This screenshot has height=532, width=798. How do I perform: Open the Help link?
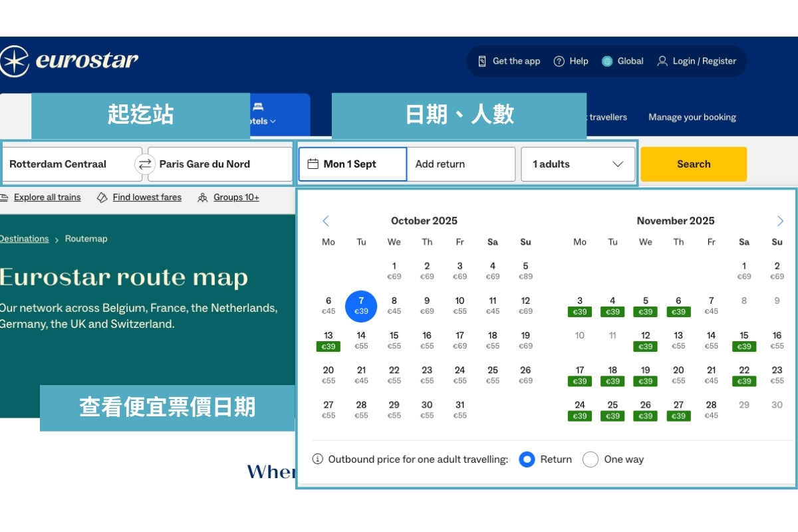point(571,61)
